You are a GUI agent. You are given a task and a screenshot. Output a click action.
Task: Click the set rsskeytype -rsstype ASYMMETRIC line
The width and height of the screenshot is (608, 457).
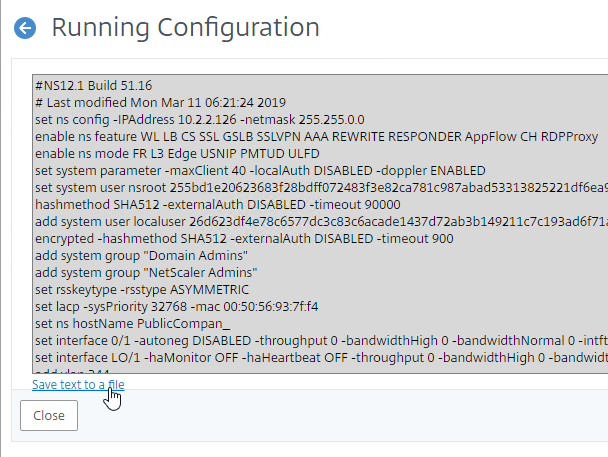pos(142,290)
